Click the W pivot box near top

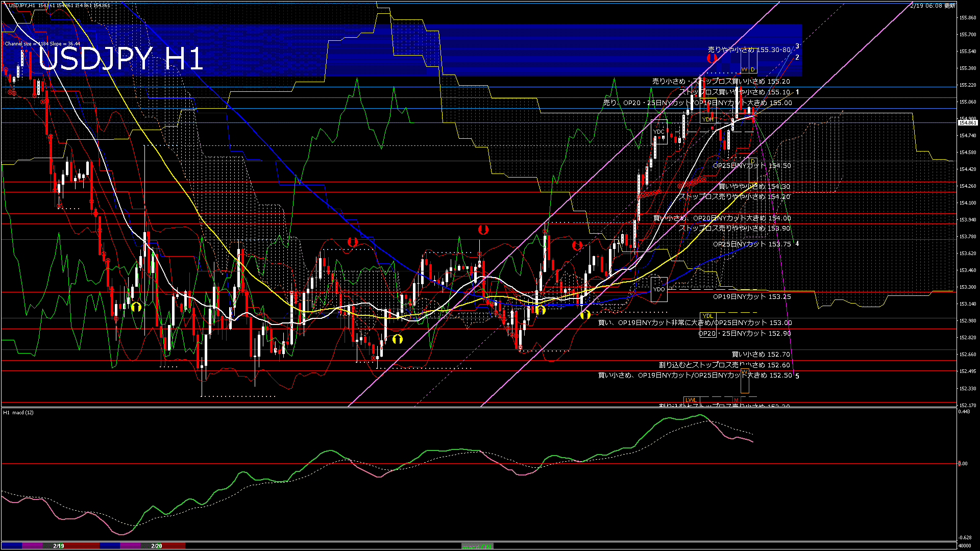click(x=745, y=69)
